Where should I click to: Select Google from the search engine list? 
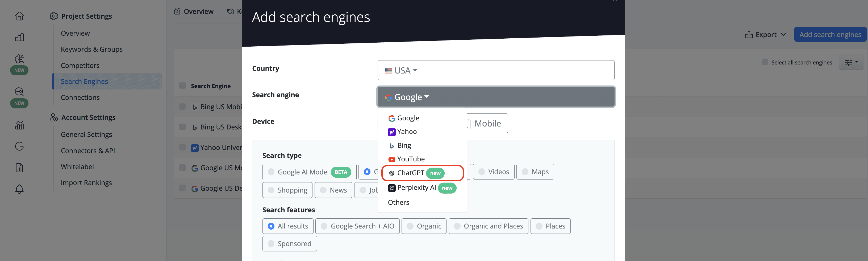(x=422, y=118)
